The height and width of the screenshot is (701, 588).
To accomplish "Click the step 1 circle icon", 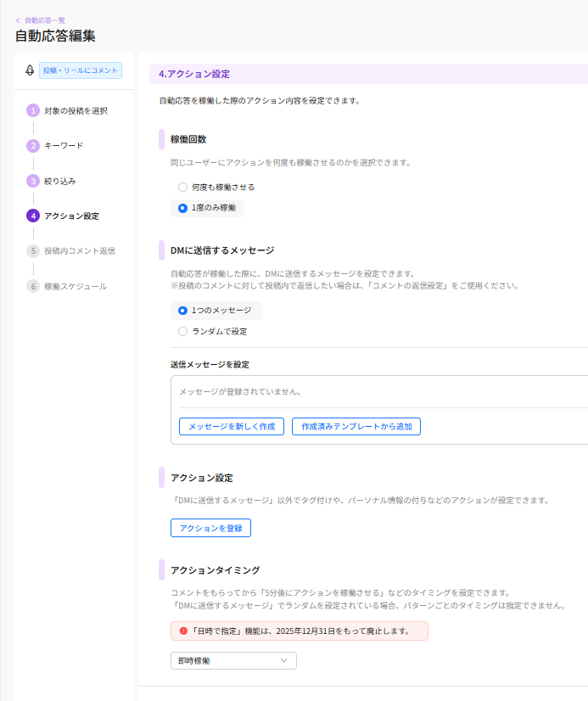I will click(x=33, y=110).
